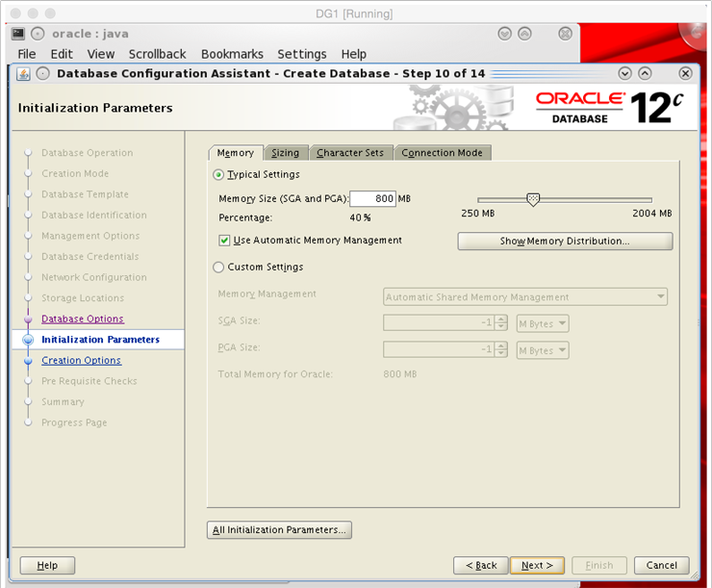Maximize the oracle : java terminal window
The width and height of the screenshot is (712, 588).
click(524, 34)
